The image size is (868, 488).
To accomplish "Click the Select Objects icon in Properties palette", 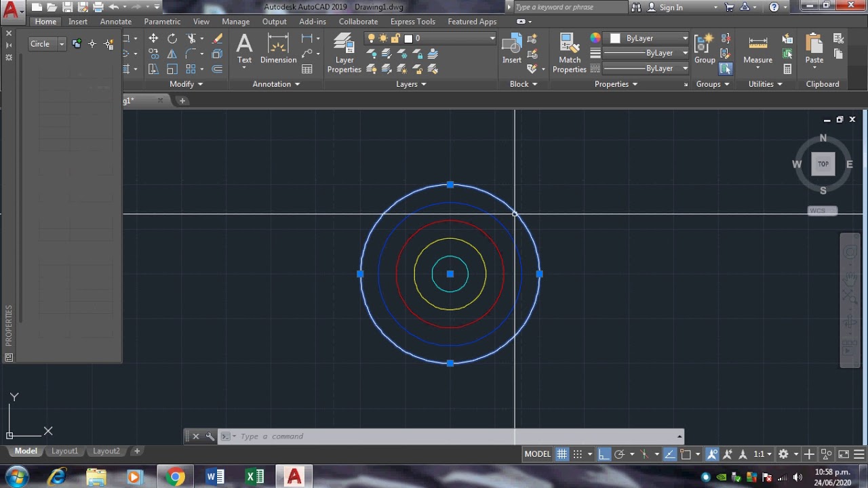I will coord(92,44).
